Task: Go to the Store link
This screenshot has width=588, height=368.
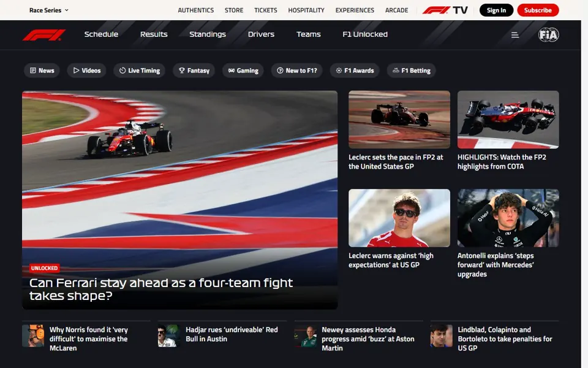Action: [x=234, y=10]
